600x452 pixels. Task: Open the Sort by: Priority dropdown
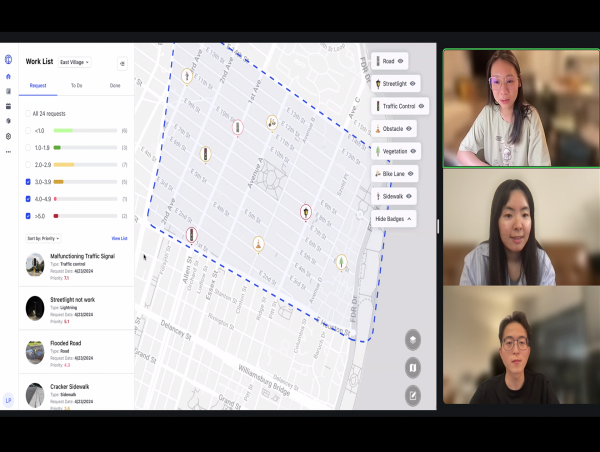[43, 238]
